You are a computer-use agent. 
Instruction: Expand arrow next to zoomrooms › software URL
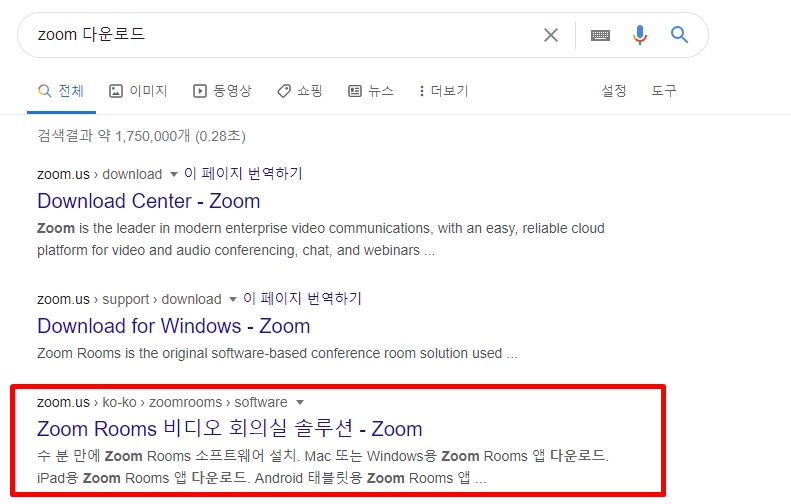coord(300,403)
